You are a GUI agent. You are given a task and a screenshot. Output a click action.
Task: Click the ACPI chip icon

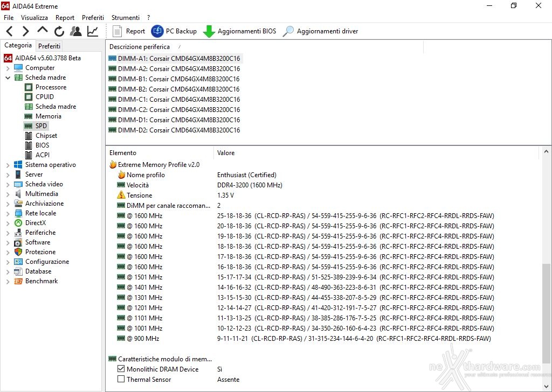click(x=29, y=155)
